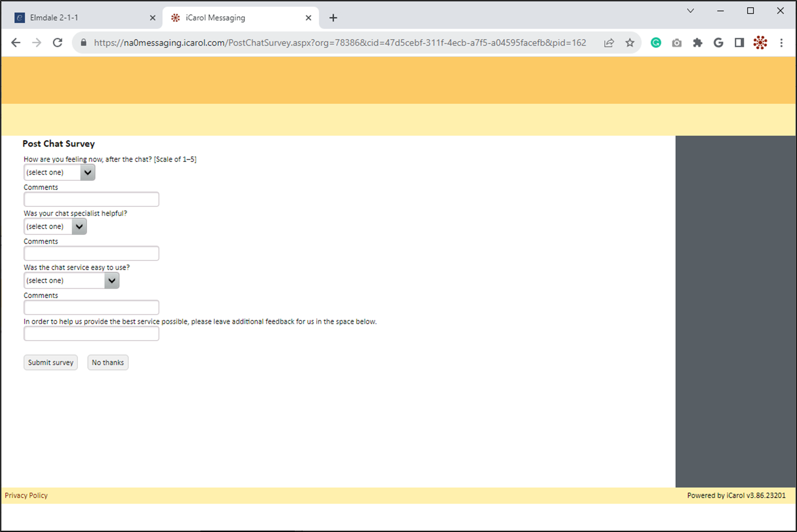Viewport: 797px width, 532px height.
Task: Toggle the browser side panel
Action: click(x=739, y=43)
